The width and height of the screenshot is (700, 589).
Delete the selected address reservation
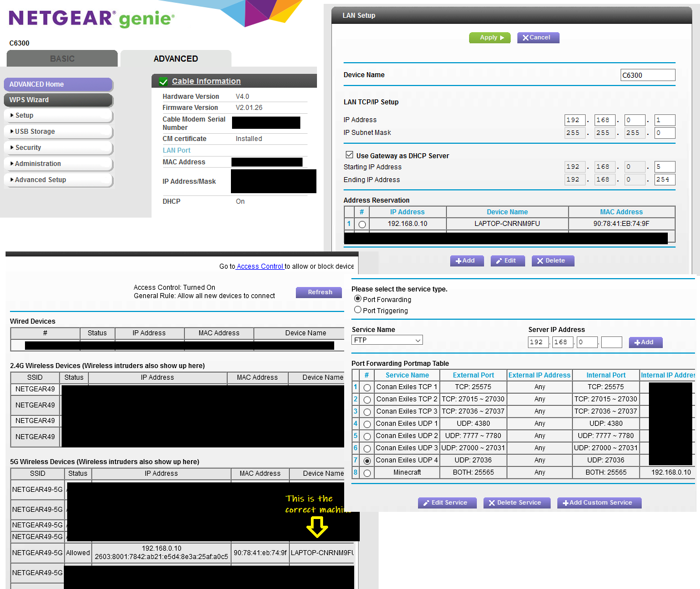coord(552,261)
